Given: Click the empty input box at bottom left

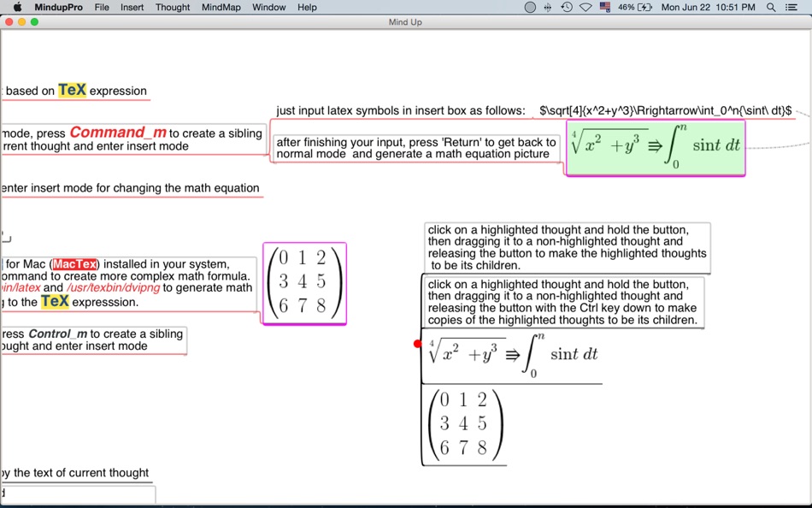Looking at the screenshot, I should click(78, 493).
